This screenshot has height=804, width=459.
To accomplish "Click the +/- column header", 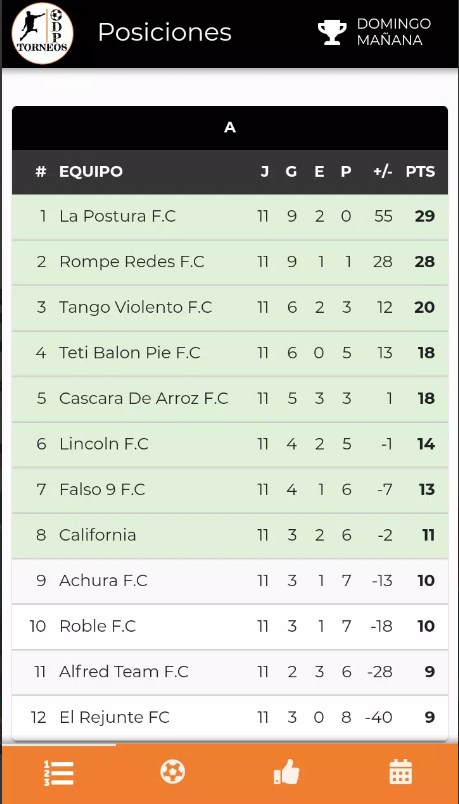I will [x=383, y=172].
